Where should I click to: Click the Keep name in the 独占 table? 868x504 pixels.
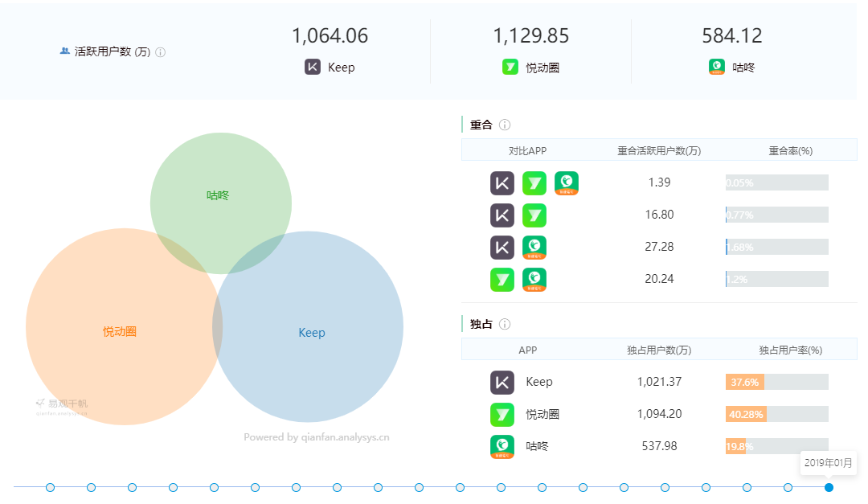coord(539,382)
